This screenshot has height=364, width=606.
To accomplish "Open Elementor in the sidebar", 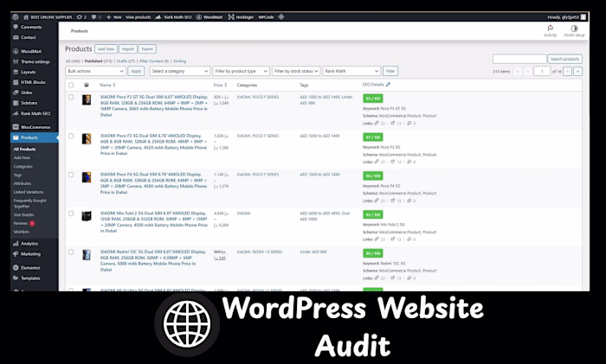I will point(30,268).
